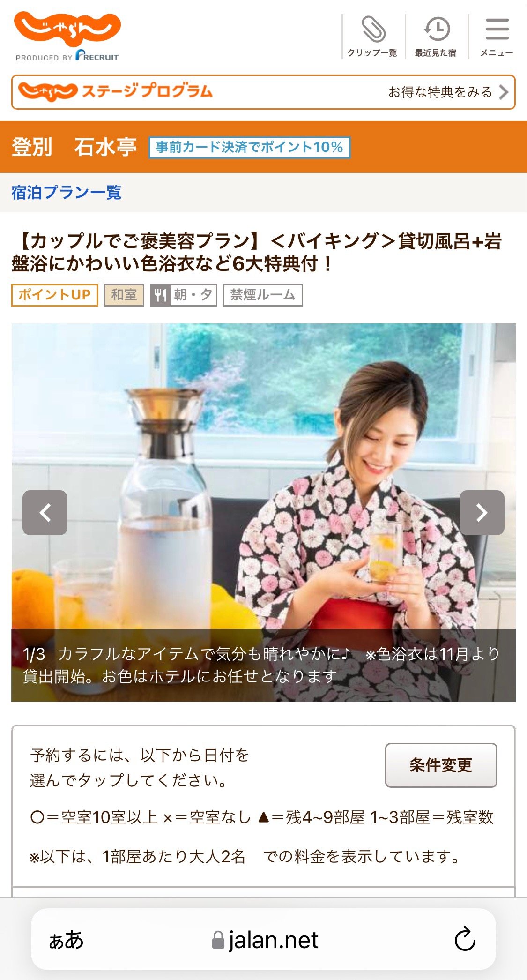Tap the 登別 石水亭 hotel name
This screenshot has width=527, height=980.
tap(74, 147)
